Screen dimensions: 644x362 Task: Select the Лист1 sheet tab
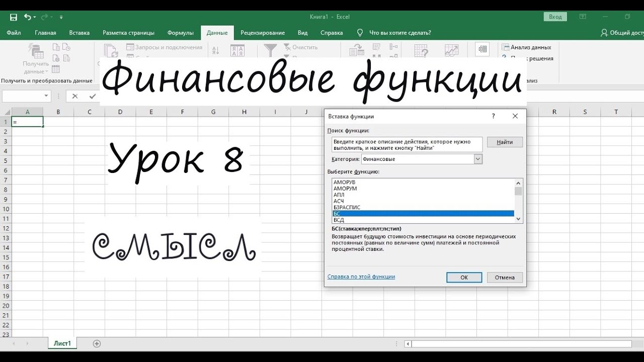(x=62, y=344)
